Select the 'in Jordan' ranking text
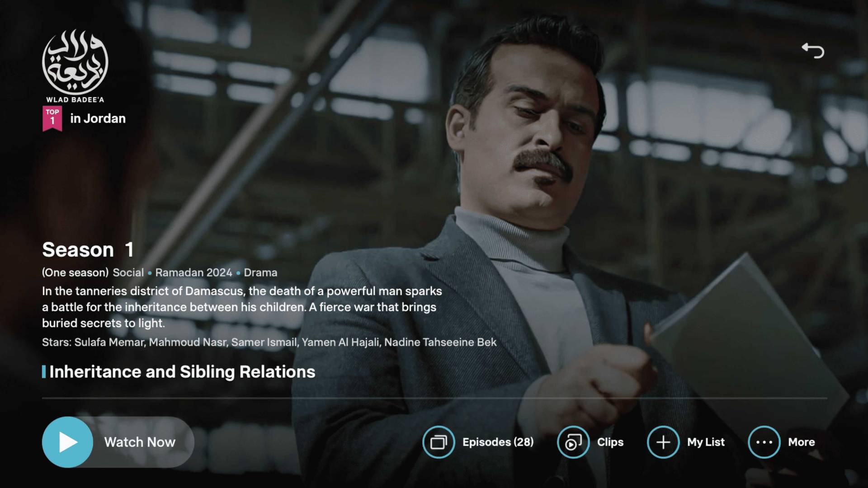Screen dimensions: 868x488 [x=98, y=118]
